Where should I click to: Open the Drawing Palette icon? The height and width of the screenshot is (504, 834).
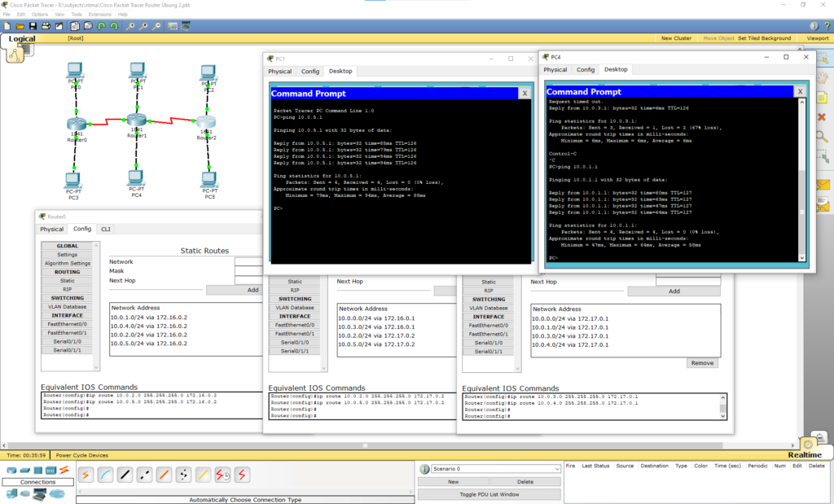[x=172, y=26]
